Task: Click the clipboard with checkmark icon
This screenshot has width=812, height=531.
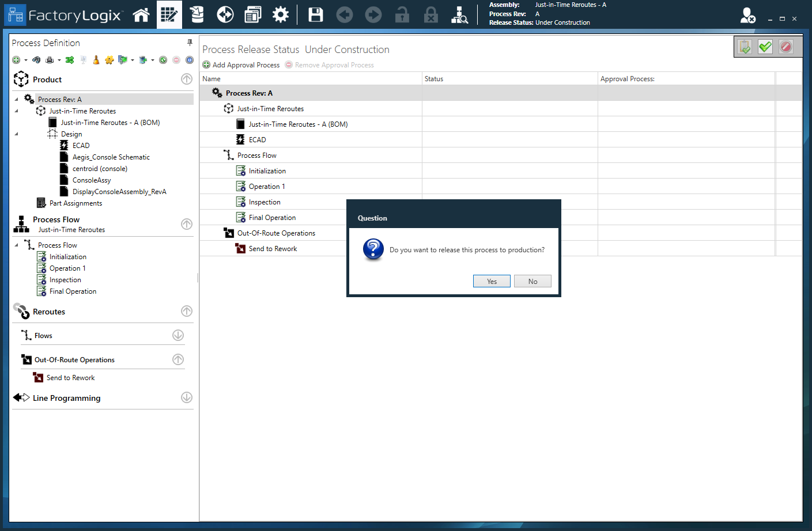Action: pos(745,47)
